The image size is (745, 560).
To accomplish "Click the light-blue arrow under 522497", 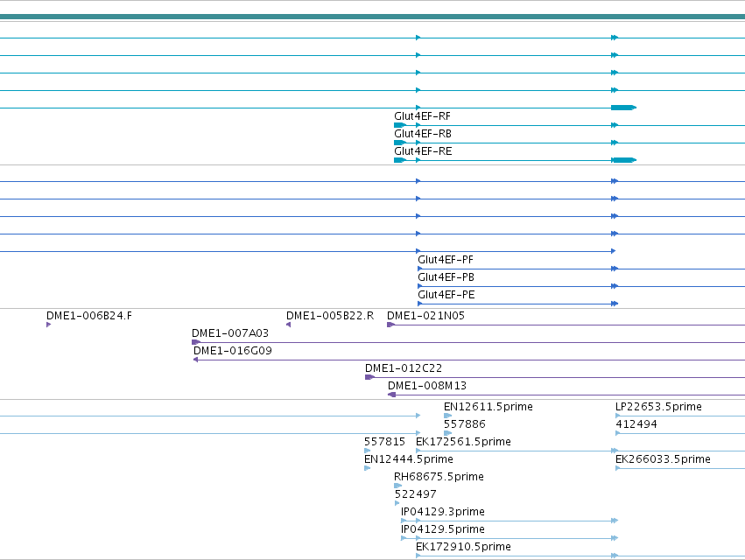I will pyautogui.click(x=397, y=503).
